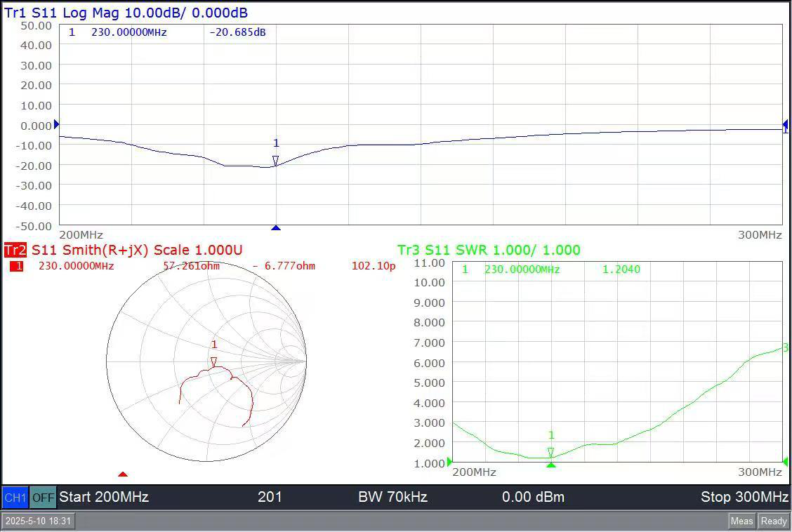Select the S11 Smith(R+jX) Scale 1.000U title

pos(137,250)
